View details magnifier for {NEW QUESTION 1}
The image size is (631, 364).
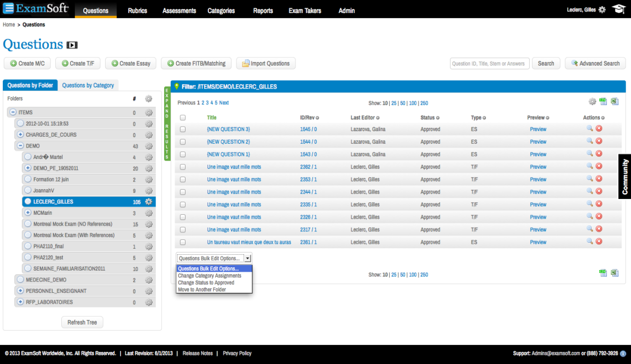point(589,154)
